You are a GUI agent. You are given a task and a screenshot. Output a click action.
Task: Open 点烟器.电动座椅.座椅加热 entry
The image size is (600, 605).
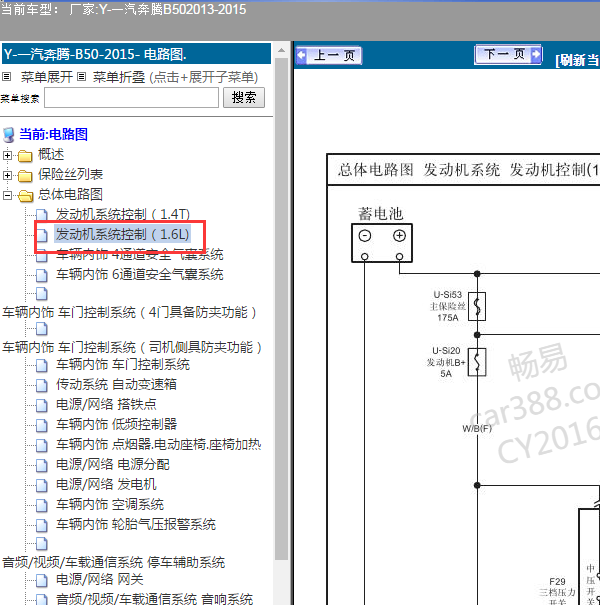pos(159,444)
